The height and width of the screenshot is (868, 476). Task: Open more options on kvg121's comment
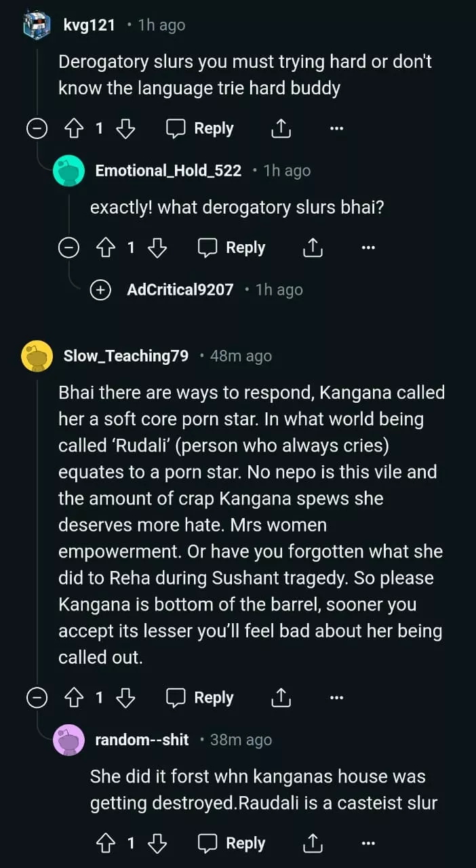click(x=336, y=129)
